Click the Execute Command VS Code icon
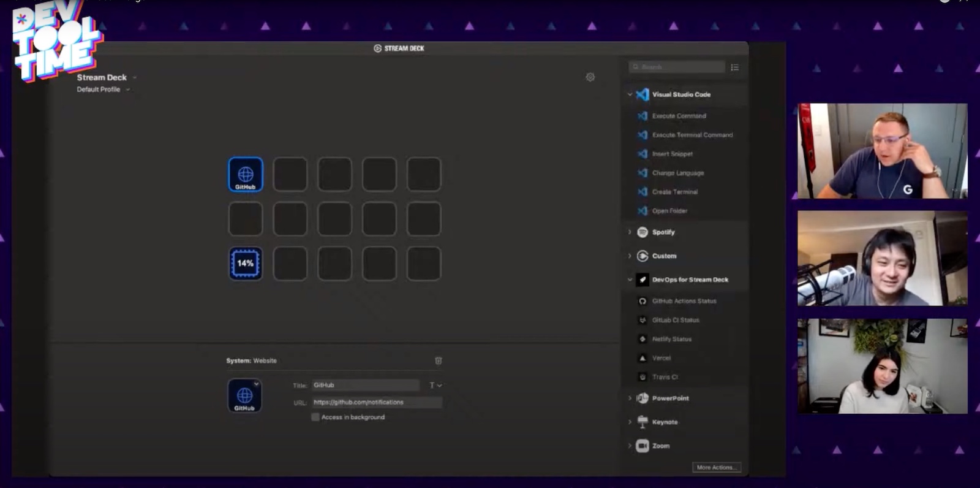This screenshot has width=980, height=488. tap(643, 116)
